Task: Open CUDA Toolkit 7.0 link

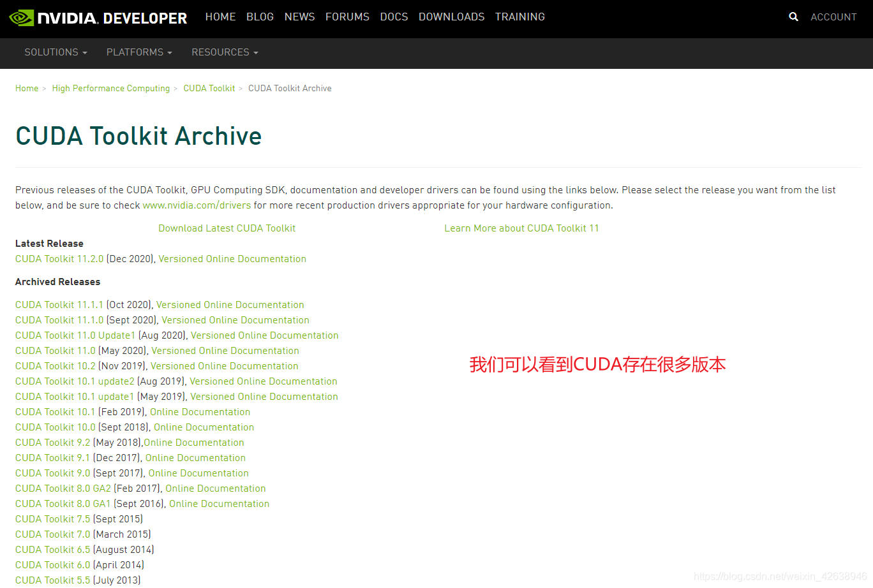Action: tap(53, 534)
